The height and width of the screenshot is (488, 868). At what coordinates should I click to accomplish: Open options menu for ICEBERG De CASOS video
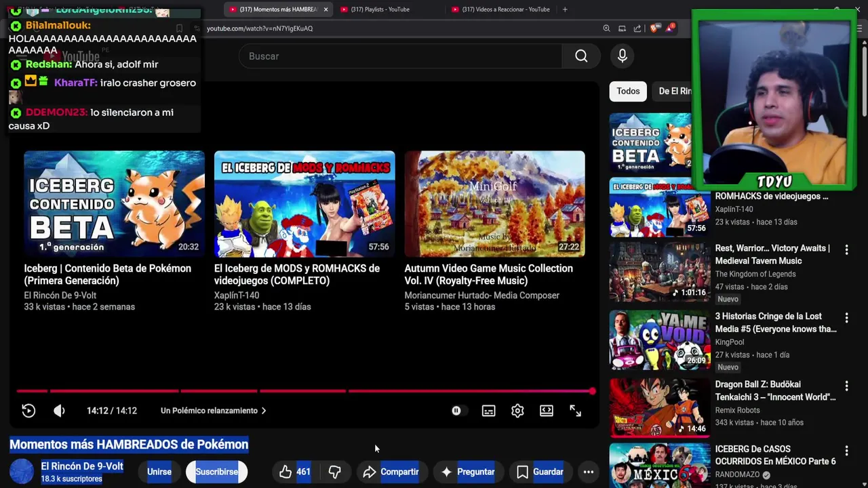(x=846, y=451)
